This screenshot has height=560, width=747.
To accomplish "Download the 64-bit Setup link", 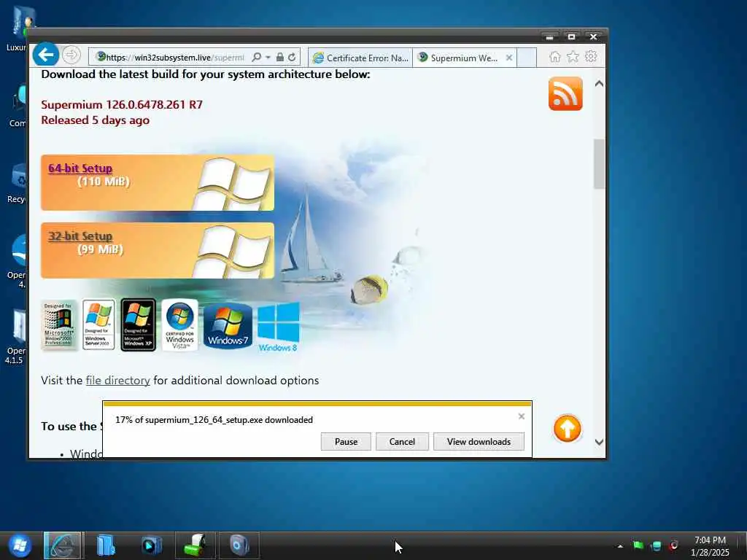I will click(80, 168).
